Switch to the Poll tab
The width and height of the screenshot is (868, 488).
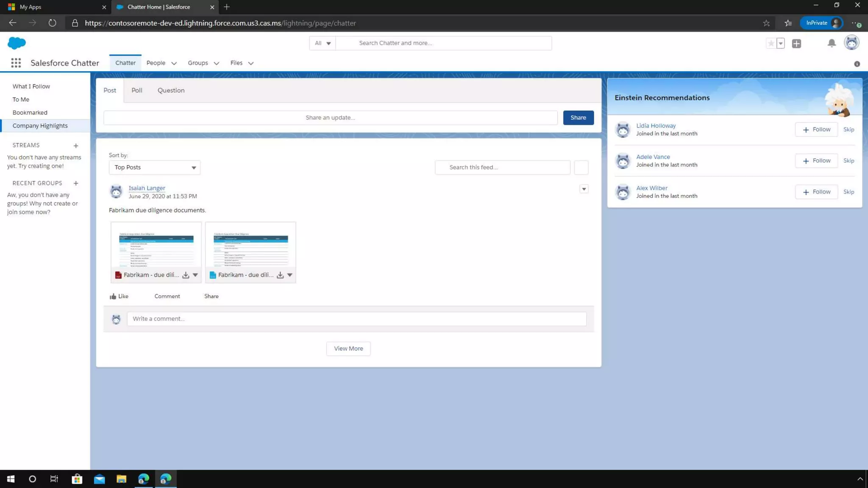tap(136, 90)
